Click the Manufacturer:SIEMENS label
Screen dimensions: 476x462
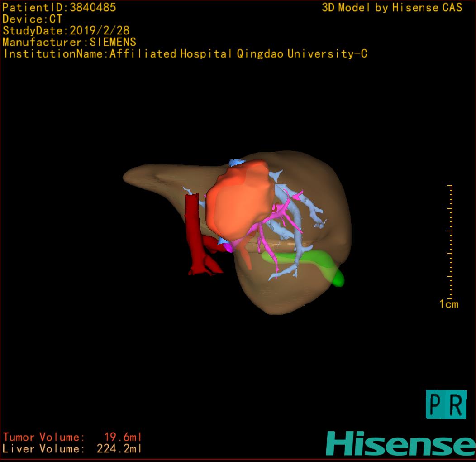[x=69, y=43]
